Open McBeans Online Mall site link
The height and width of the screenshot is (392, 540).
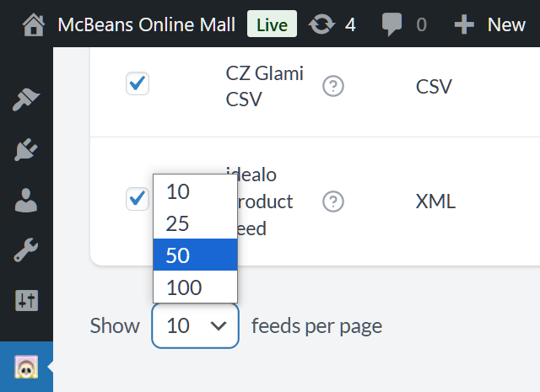click(146, 24)
